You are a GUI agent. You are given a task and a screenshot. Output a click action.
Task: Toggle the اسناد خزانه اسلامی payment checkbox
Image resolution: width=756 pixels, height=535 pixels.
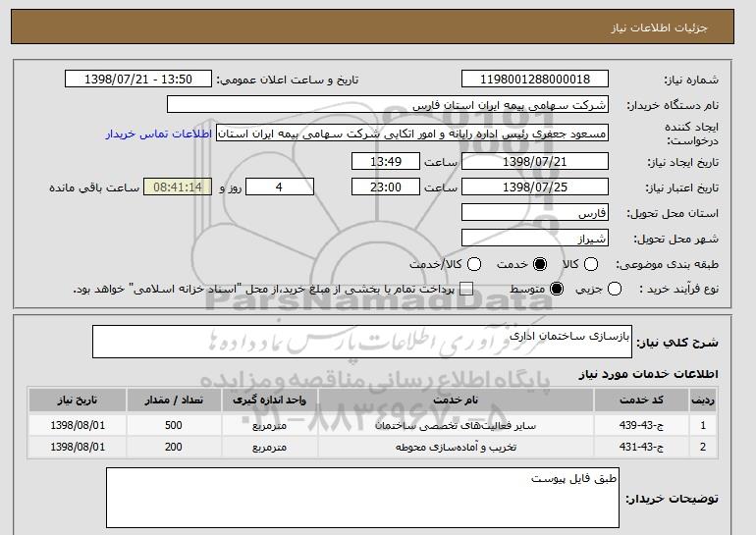(x=466, y=290)
